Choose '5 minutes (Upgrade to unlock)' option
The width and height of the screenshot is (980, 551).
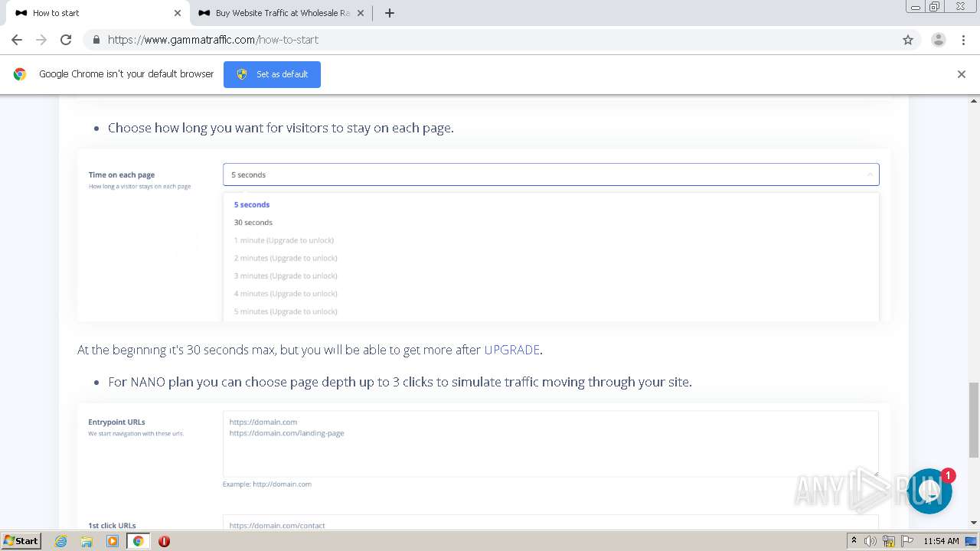(x=286, y=311)
